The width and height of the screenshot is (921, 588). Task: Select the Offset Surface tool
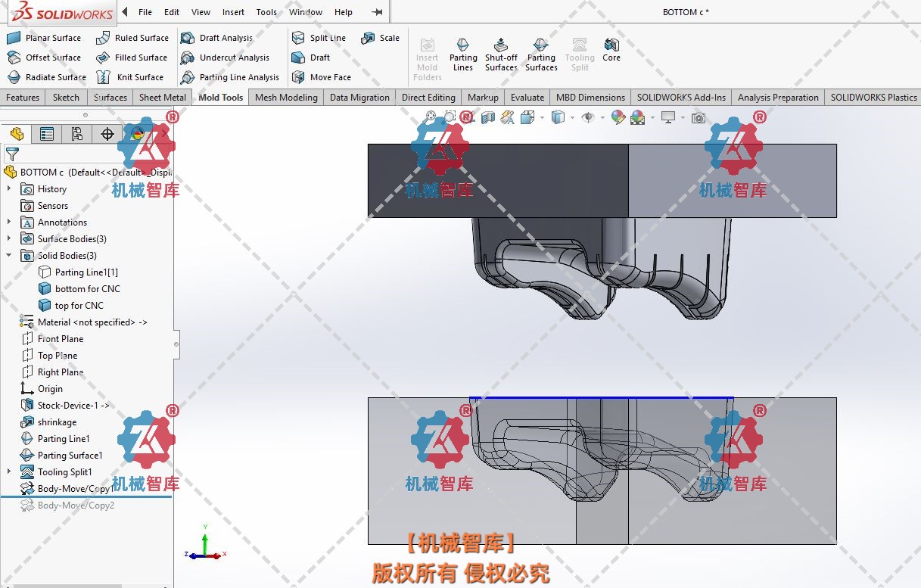44,58
